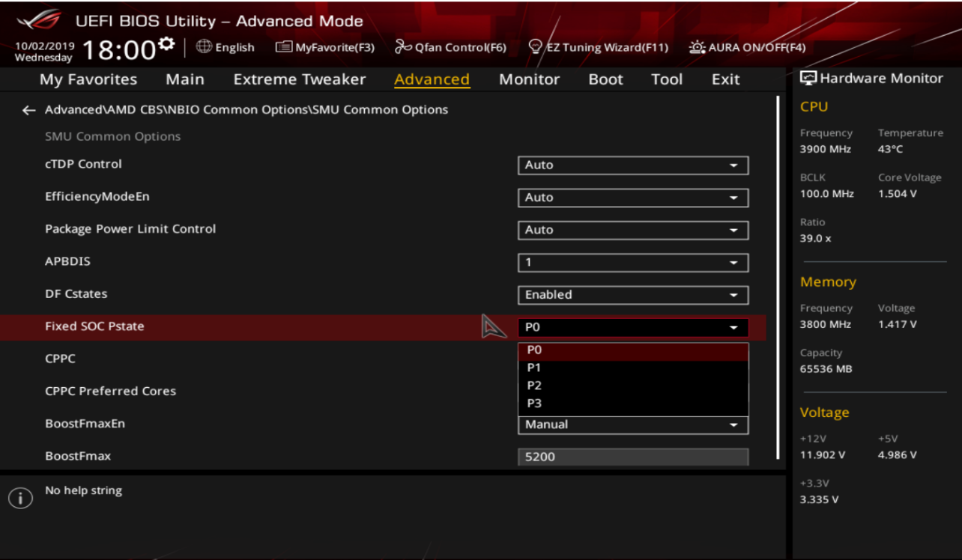Viewport: 962px width, 560px height.
Task: Choose P2 in the dropdown list
Action: (633, 386)
